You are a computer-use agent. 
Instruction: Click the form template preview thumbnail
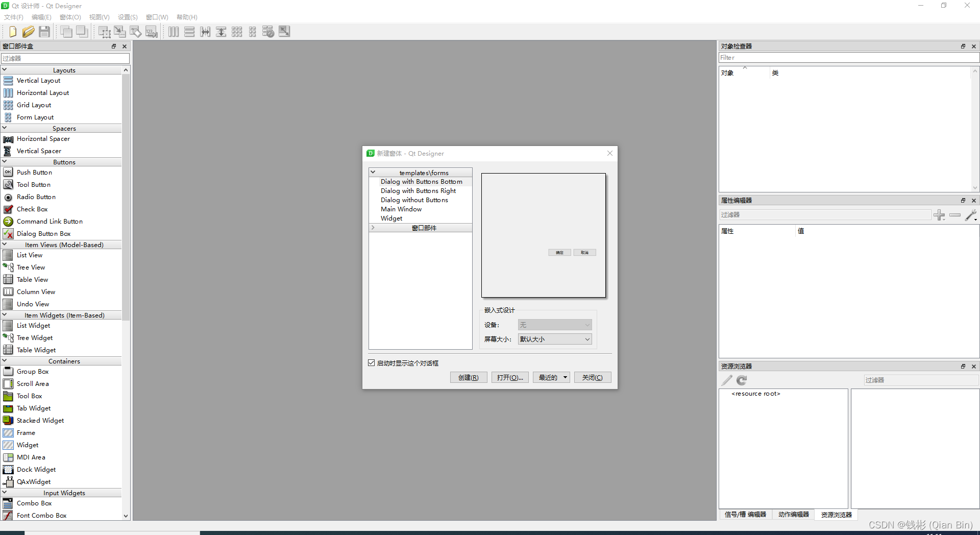click(x=544, y=235)
